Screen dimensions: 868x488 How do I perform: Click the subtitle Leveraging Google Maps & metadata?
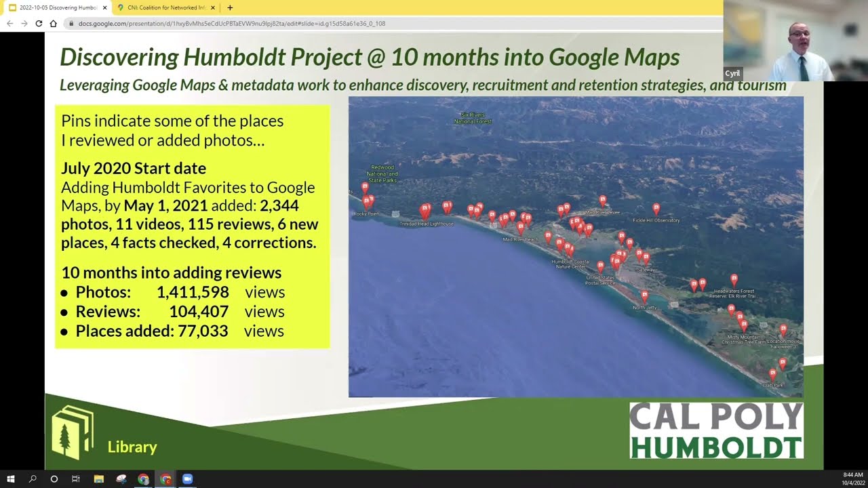tap(422, 85)
